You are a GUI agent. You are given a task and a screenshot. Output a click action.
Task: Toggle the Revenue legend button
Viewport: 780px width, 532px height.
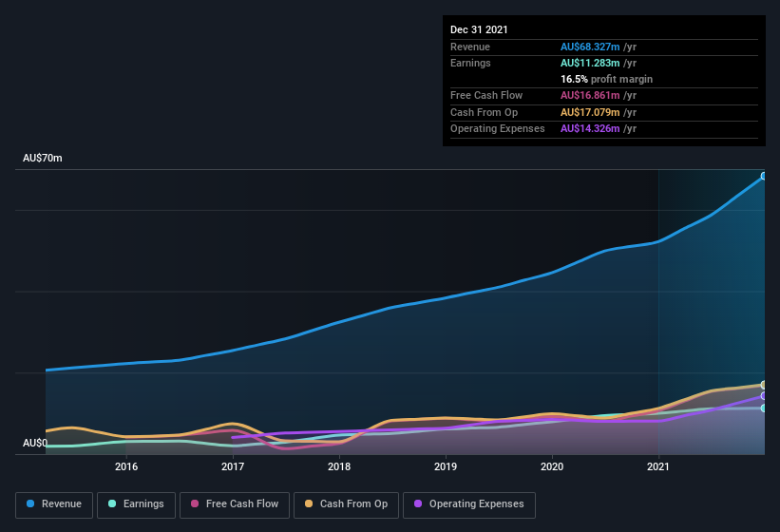(54, 504)
